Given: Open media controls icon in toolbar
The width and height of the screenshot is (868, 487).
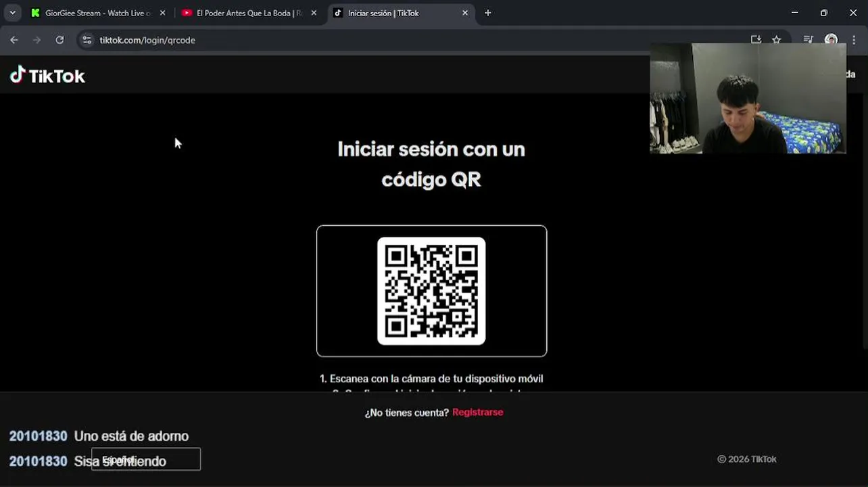Looking at the screenshot, I should [808, 40].
